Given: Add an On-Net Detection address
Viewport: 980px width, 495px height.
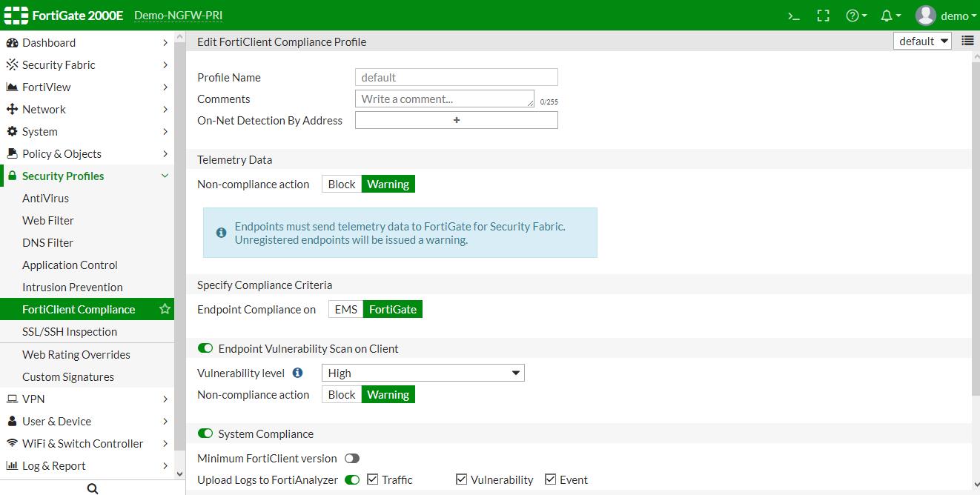Looking at the screenshot, I should click(x=457, y=120).
